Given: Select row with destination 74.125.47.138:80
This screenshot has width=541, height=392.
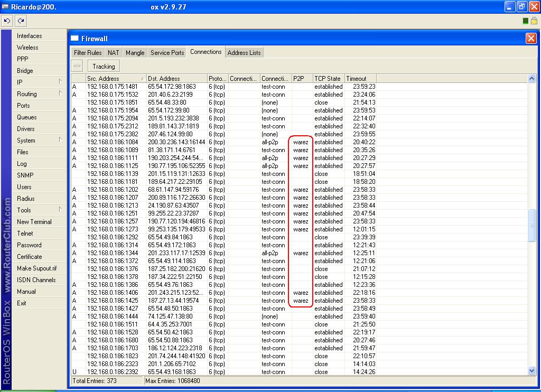Looking at the screenshot, I should coord(299,316).
